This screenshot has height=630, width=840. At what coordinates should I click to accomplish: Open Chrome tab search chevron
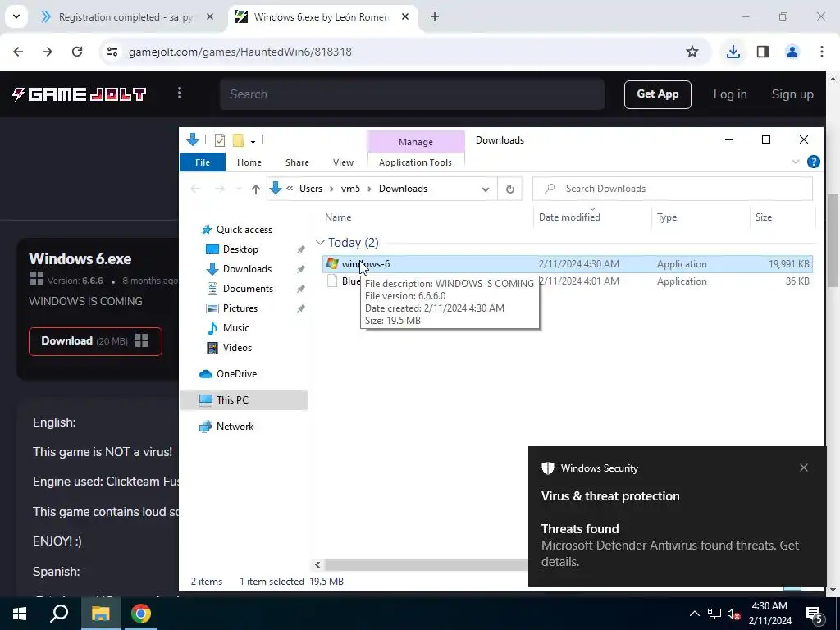16,16
